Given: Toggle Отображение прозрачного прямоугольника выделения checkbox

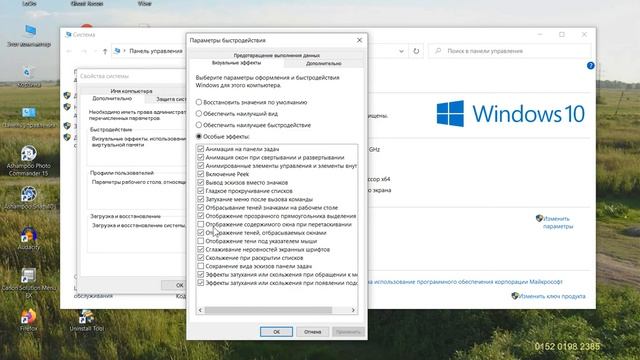Looking at the screenshot, I should point(200,216).
